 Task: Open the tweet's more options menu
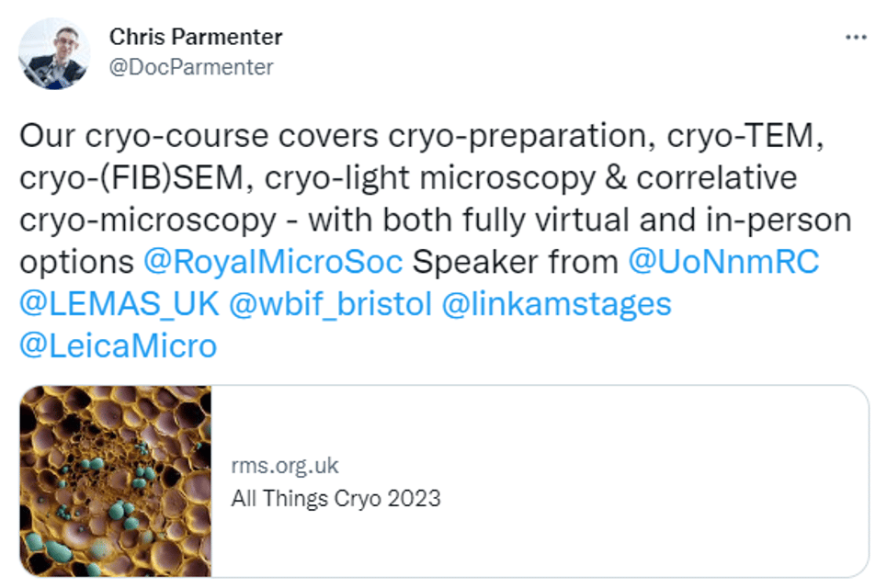click(856, 37)
